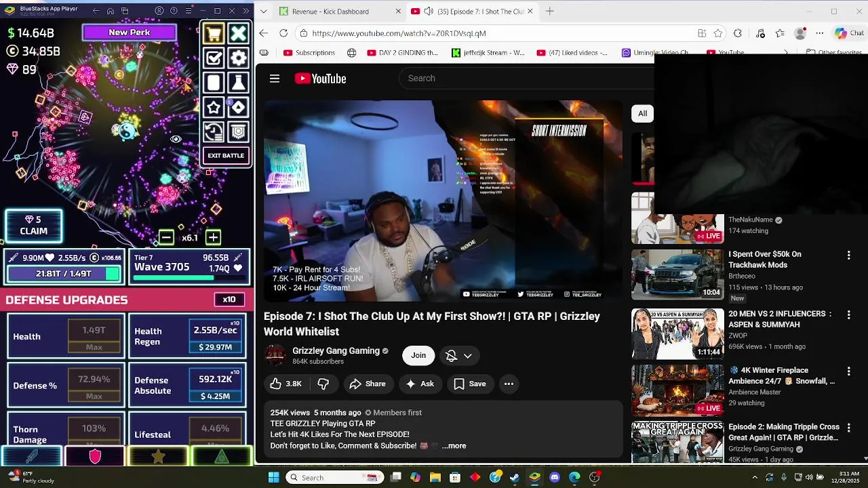Open browser extensions puzzle icon
This screenshot has height=488, width=868.
click(x=738, y=33)
